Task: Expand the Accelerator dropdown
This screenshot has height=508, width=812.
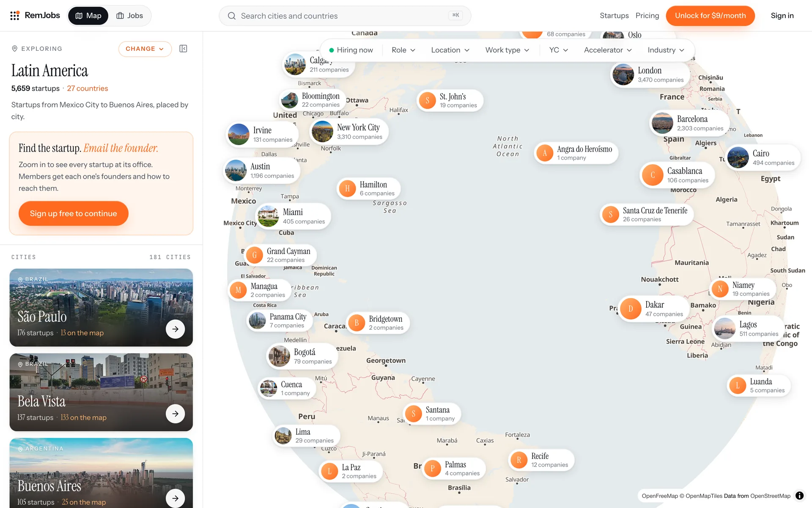Action: coord(608,50)
